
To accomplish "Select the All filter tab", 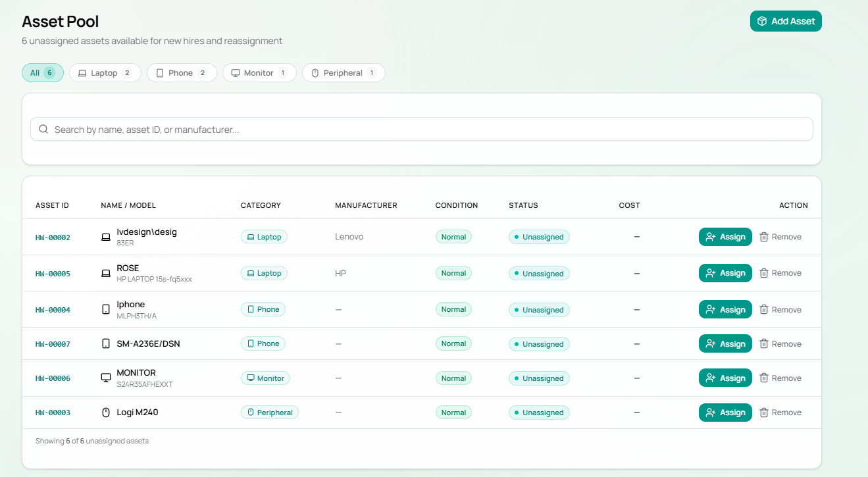I will (43, 73).
